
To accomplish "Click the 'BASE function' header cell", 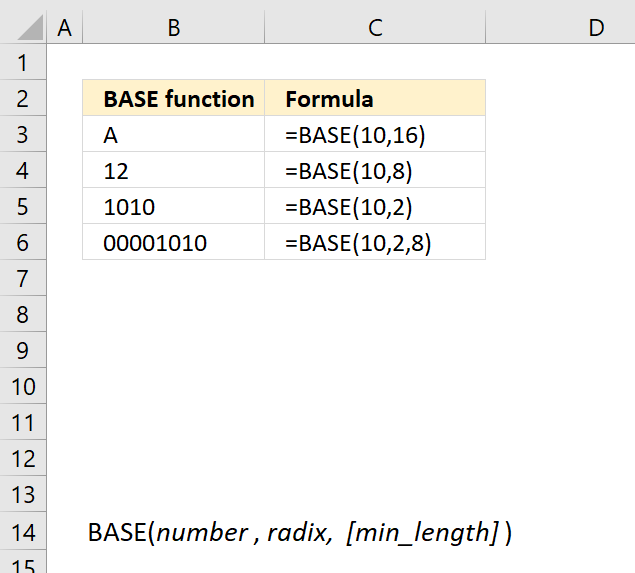I will [173, 98].
